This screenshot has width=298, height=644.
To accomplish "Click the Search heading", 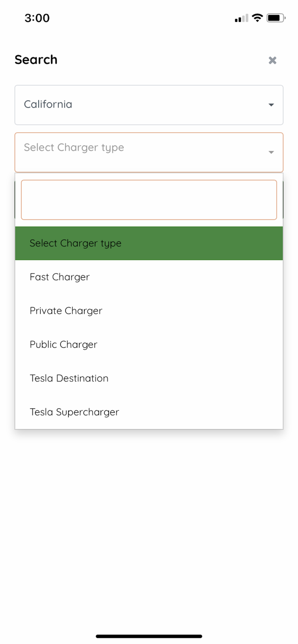I will [x=36, y=60].
